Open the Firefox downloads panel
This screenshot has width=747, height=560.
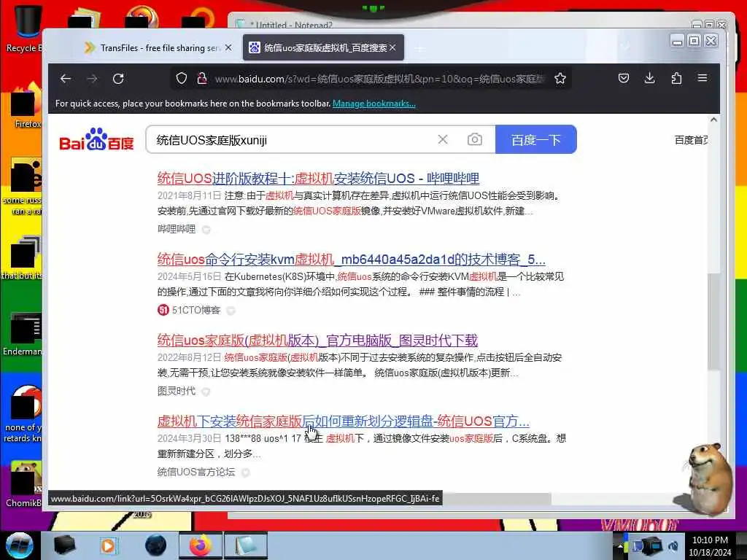coord(649,78)
